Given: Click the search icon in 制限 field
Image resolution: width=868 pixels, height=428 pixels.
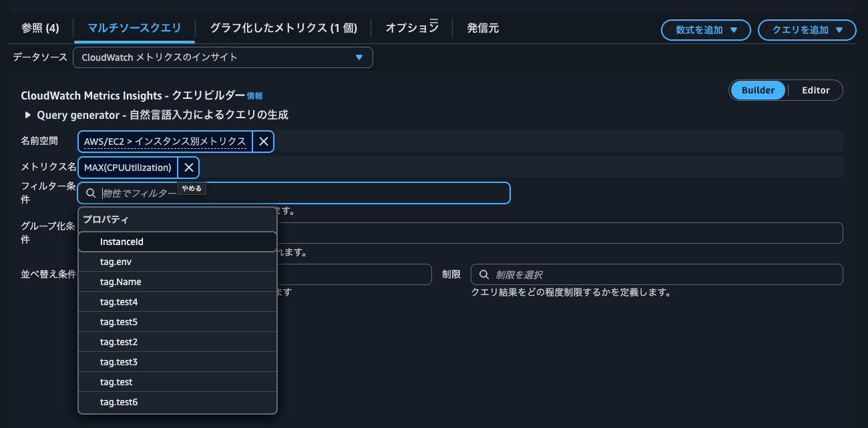Looking at the screenshot, I should [485, 274].
